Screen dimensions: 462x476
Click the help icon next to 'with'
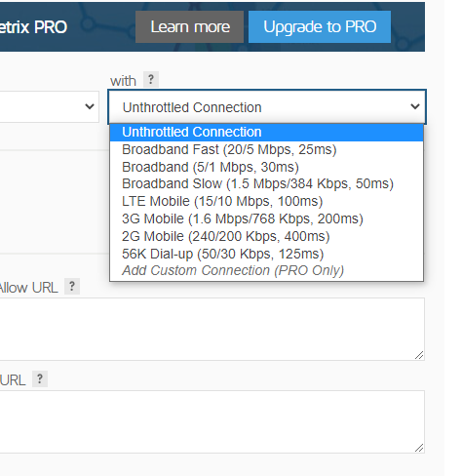click(151, 79)
